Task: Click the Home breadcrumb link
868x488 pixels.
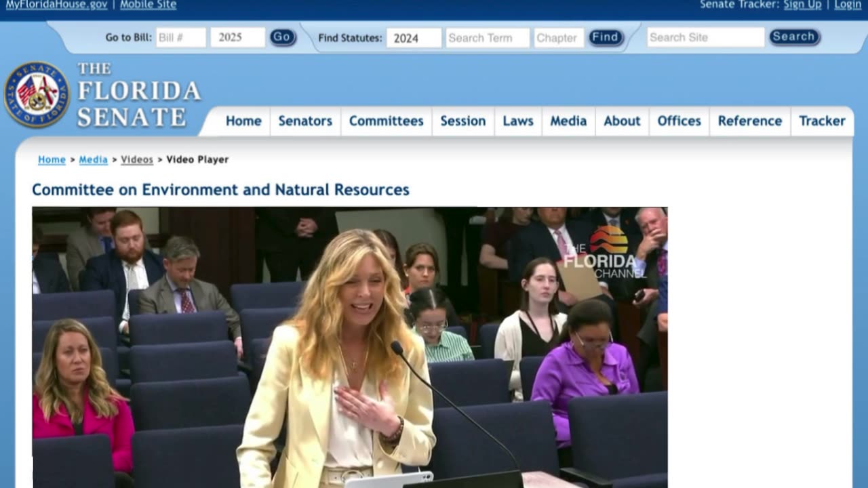Action: point(52,159)
